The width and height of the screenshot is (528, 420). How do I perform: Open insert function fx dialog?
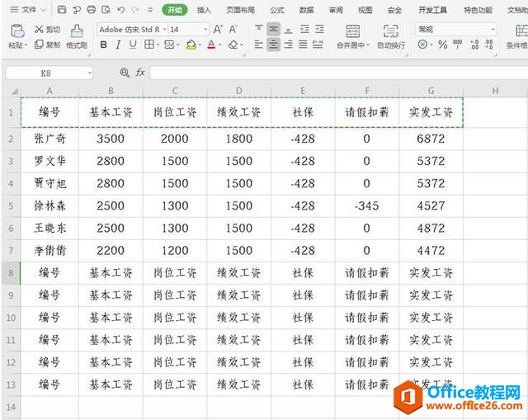point(140,73)
